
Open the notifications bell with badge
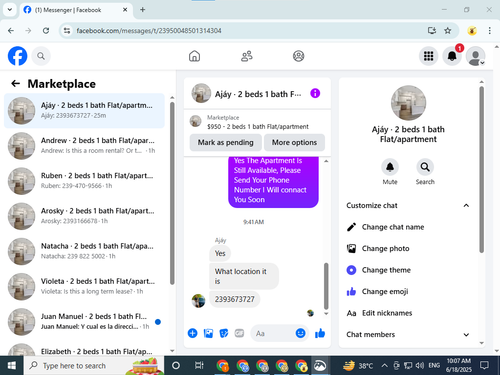coord(452,56)
